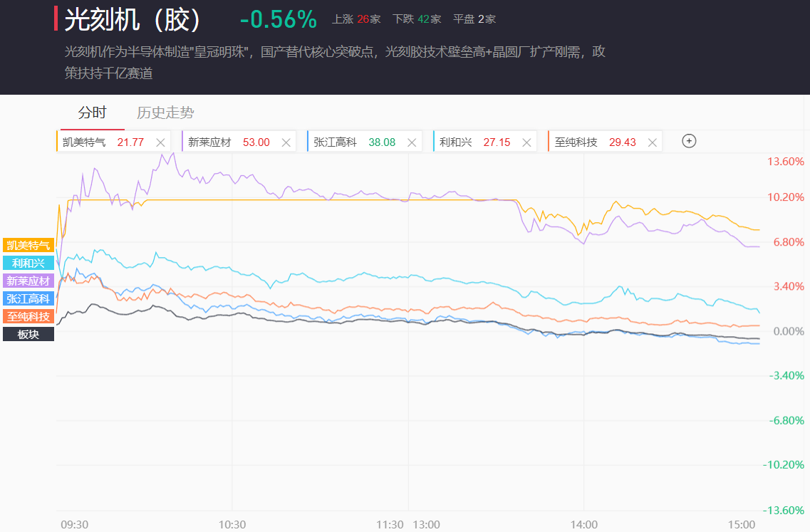Toggle the 新莱应材 purple legend label
The width and height of the screenshot is (810, 532).
click(28, 281)
